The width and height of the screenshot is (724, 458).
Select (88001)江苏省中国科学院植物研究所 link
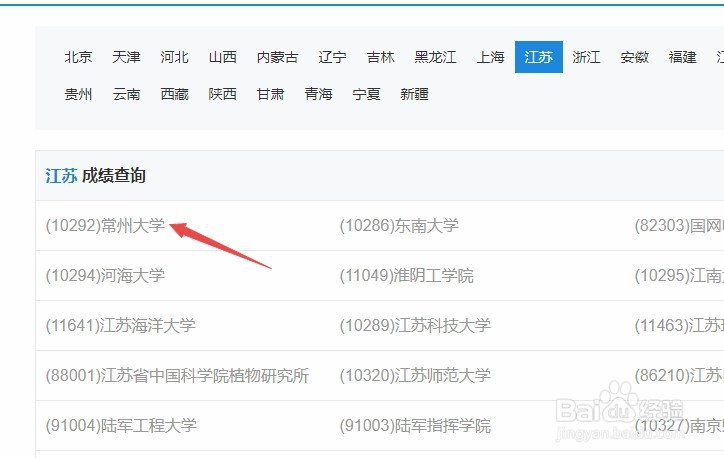[x=177, y=375]
